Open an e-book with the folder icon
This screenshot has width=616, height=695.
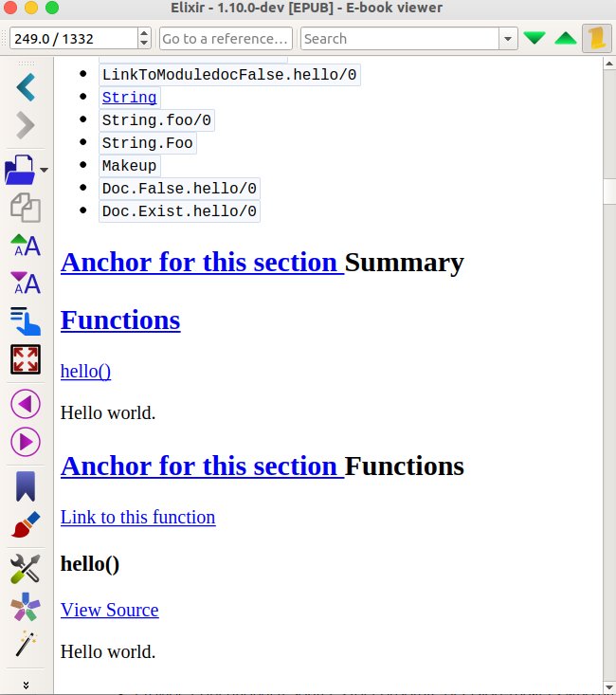[x=20, y=170]
